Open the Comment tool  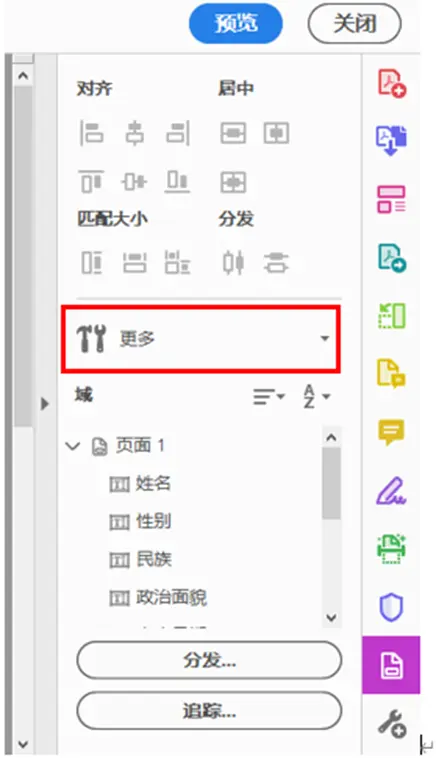[x=392, y=433]
